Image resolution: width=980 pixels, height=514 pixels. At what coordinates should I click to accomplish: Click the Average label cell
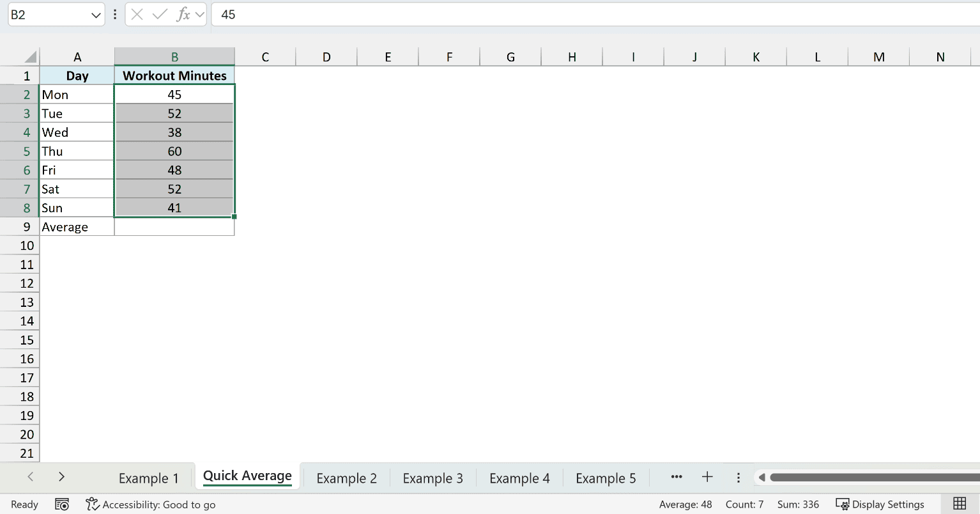click(77, 227)
